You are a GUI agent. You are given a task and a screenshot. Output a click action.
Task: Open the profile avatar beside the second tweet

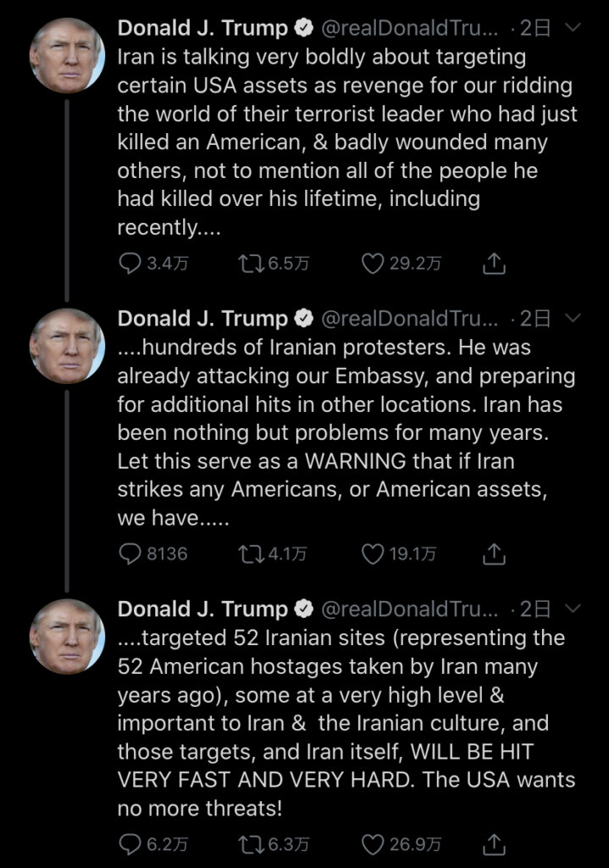pos(67,345)
